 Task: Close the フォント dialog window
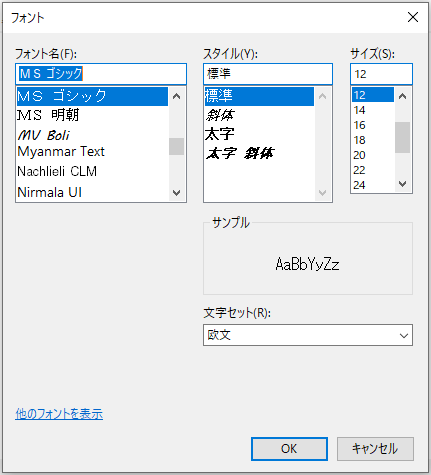tap(413, 17)
